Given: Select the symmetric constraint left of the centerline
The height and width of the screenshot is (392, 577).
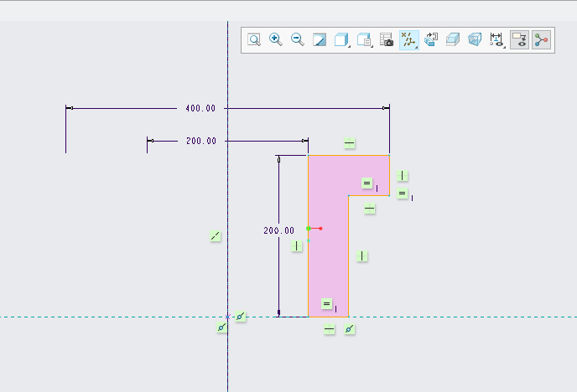Looking at the screenshot, I should point(216,236).
